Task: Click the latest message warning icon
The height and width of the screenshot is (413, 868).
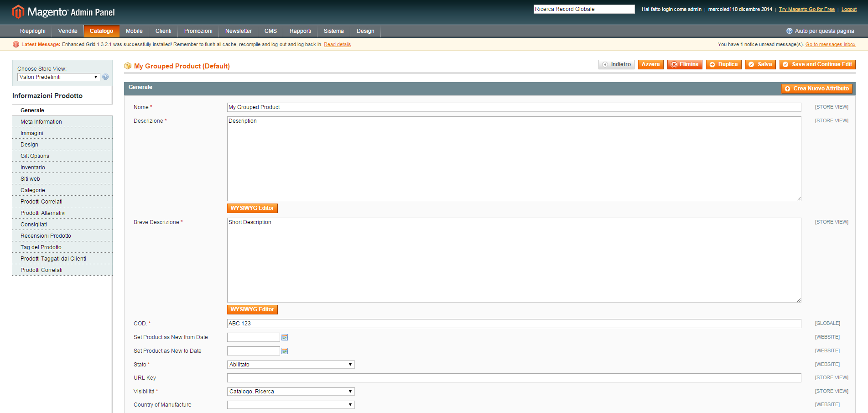Action: click(16, 44)
